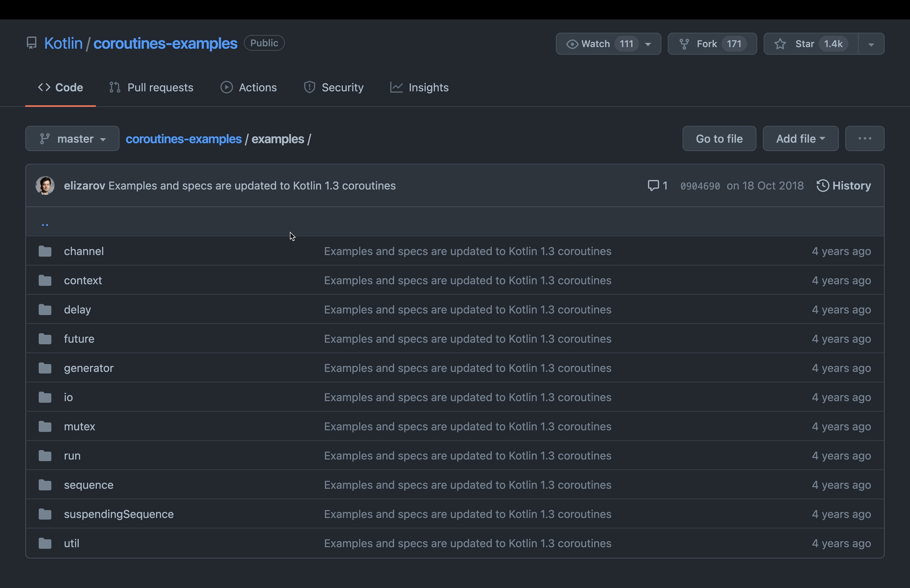Click the folder icon next to util
910x588 pixels.
point(45,543)
